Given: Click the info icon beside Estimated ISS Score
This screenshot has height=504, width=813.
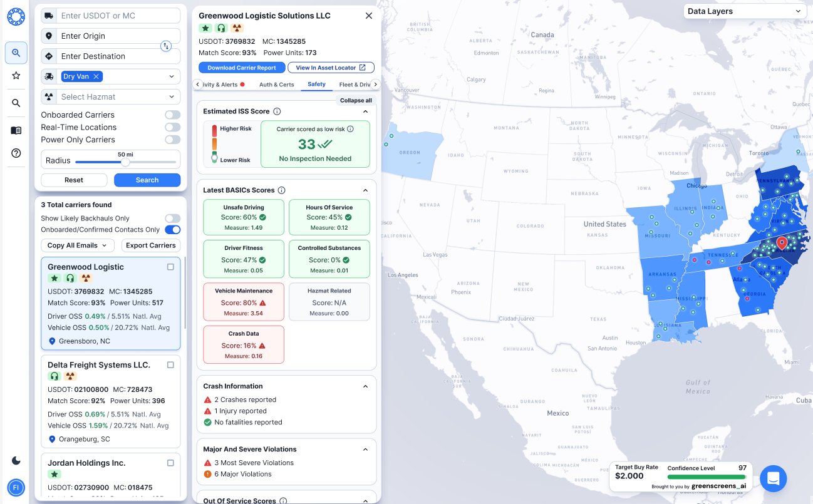Looking at the screenshot, I should tap(277, 111).
